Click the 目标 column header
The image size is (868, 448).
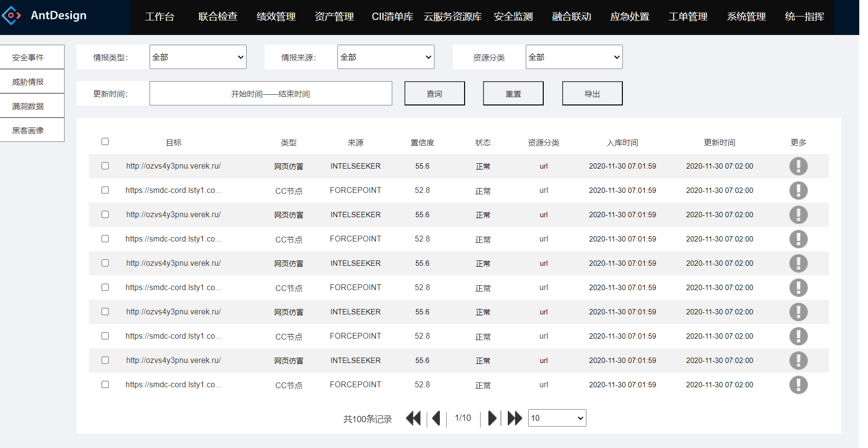coord(174,142)
